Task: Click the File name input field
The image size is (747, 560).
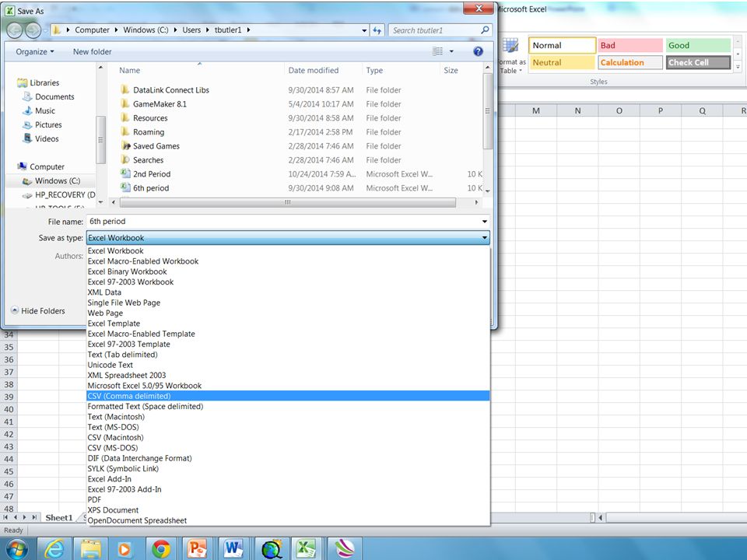Action: tap(283, 222)
